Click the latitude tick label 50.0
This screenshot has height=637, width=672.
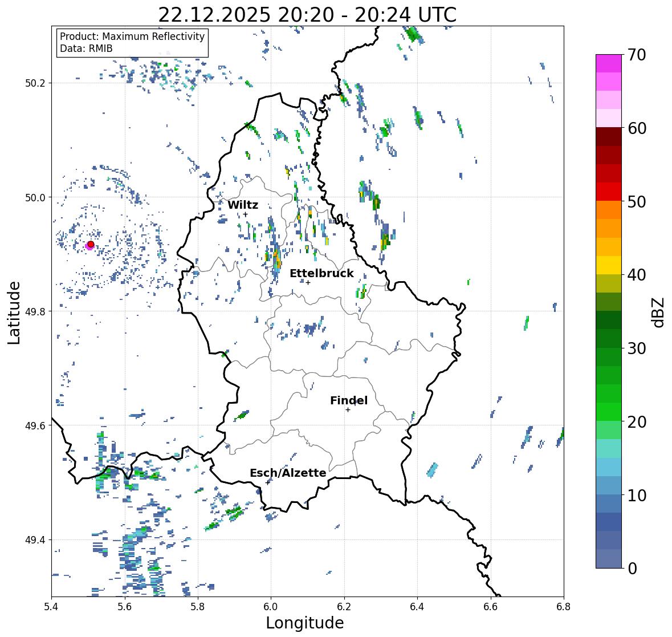pos(35,198)
